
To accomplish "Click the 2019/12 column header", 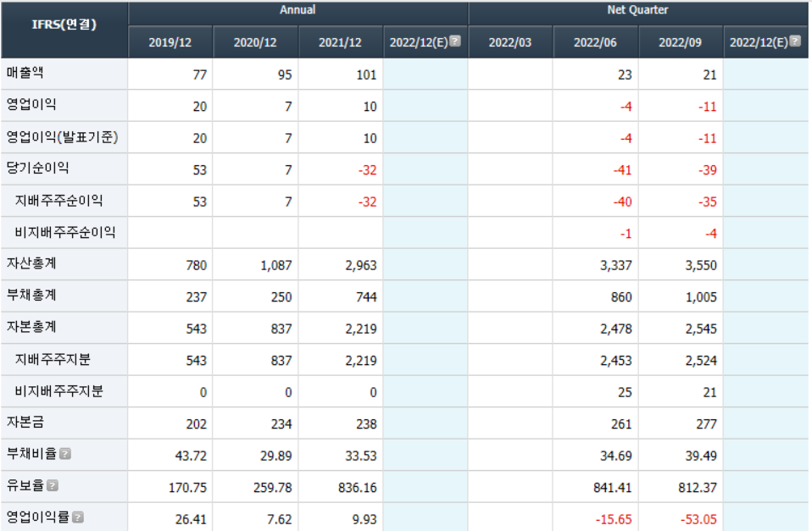I will click(170, 42).
